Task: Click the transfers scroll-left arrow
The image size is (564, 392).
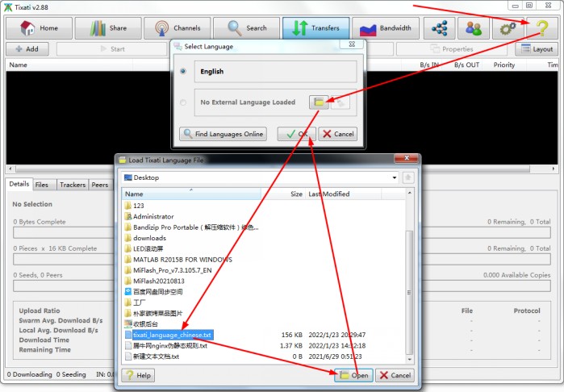Action: pos(10,169)
